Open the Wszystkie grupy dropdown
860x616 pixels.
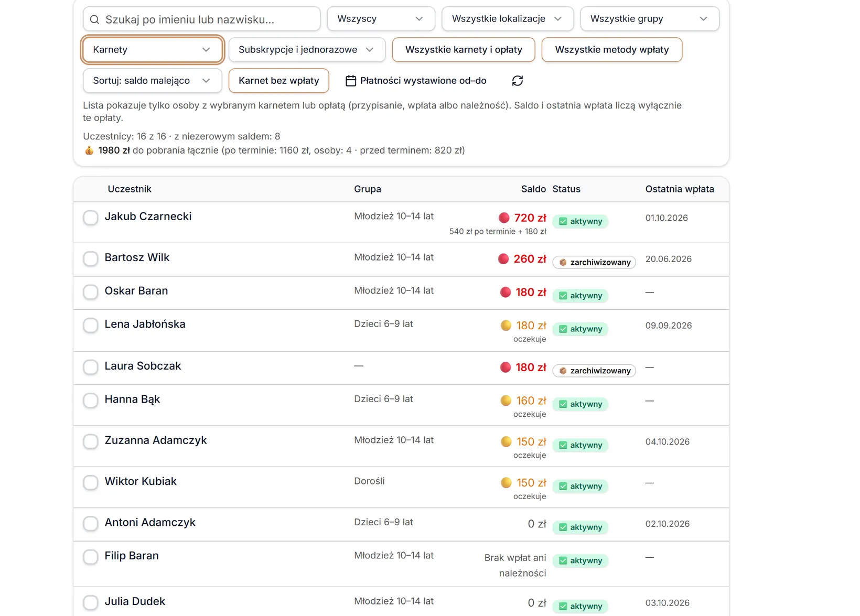click(650, 19)
